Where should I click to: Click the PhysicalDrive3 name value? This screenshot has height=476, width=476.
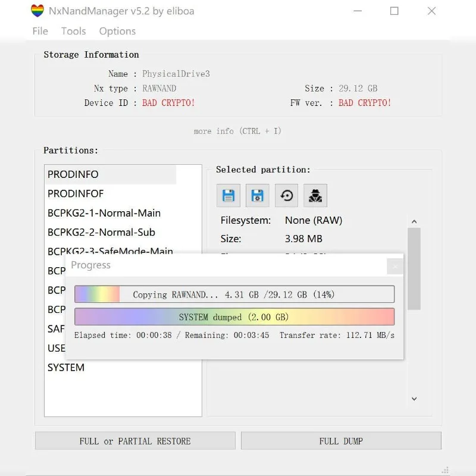coord(176,74)
